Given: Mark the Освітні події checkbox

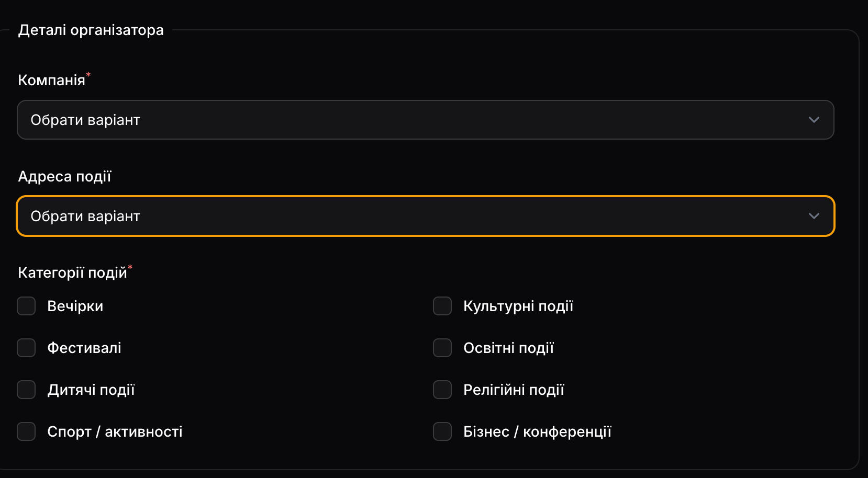Looking at the screenshot, I should coord(442,348).
